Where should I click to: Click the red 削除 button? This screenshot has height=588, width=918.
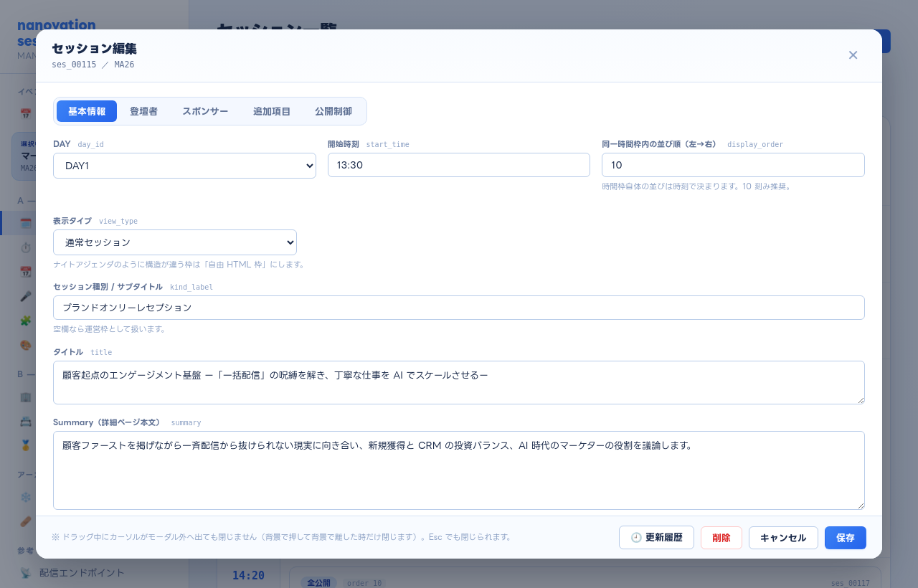pyautogui.click(x=721, y=538)
